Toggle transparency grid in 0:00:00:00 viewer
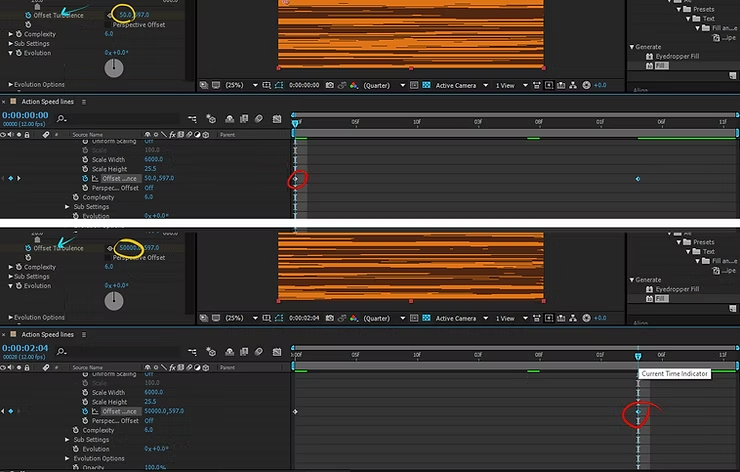 pos(426,85)
